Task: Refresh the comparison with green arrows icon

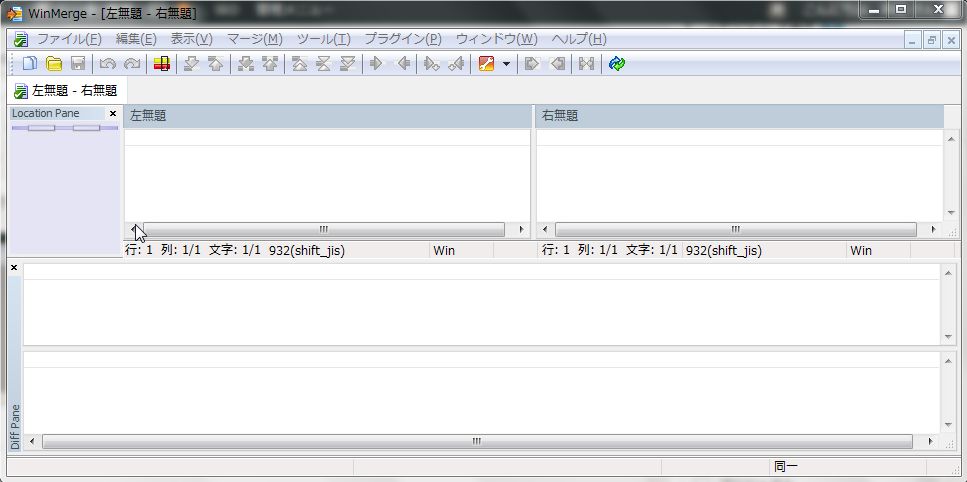Action: tap(617, 63)
